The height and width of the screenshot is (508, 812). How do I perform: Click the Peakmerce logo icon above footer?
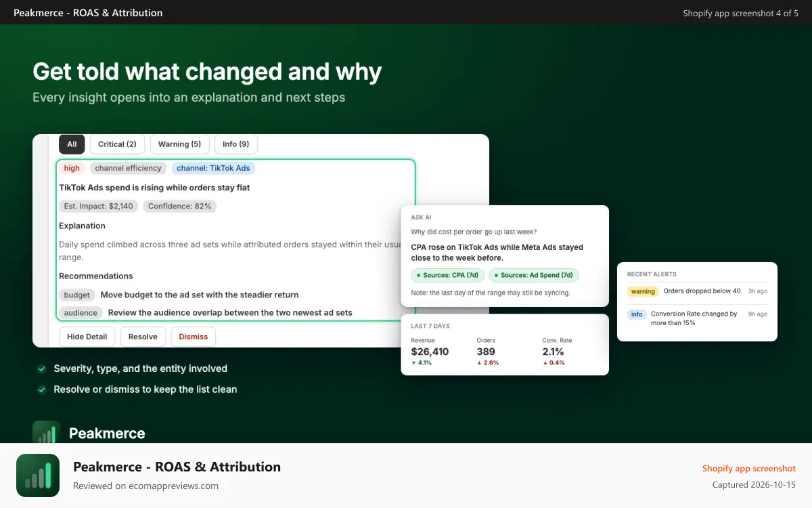[x=46, y=432]
